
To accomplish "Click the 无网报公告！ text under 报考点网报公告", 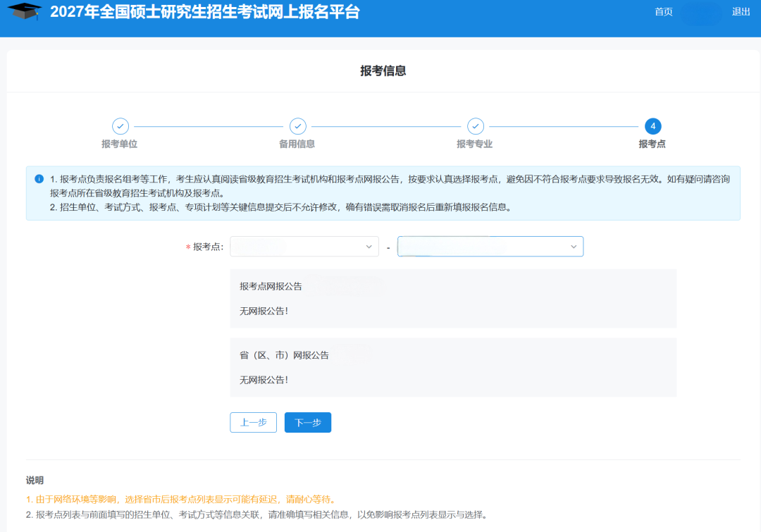I will click(264, 311).
